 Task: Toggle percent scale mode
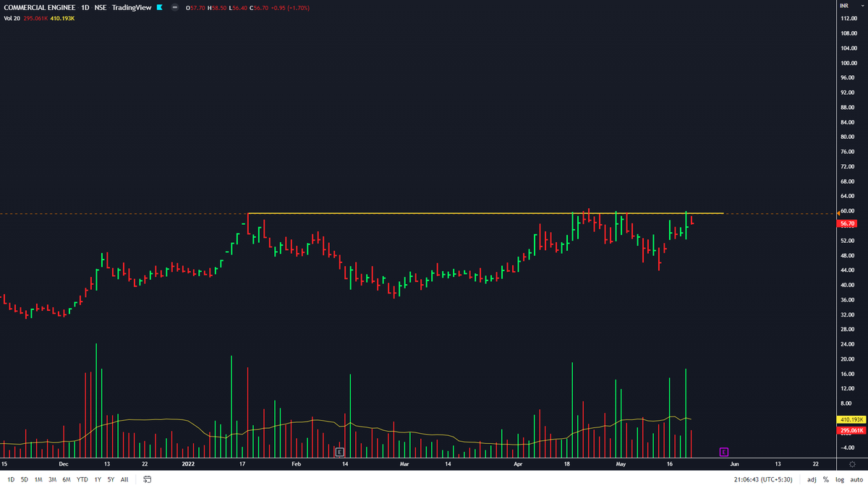[x=826, y=479]
